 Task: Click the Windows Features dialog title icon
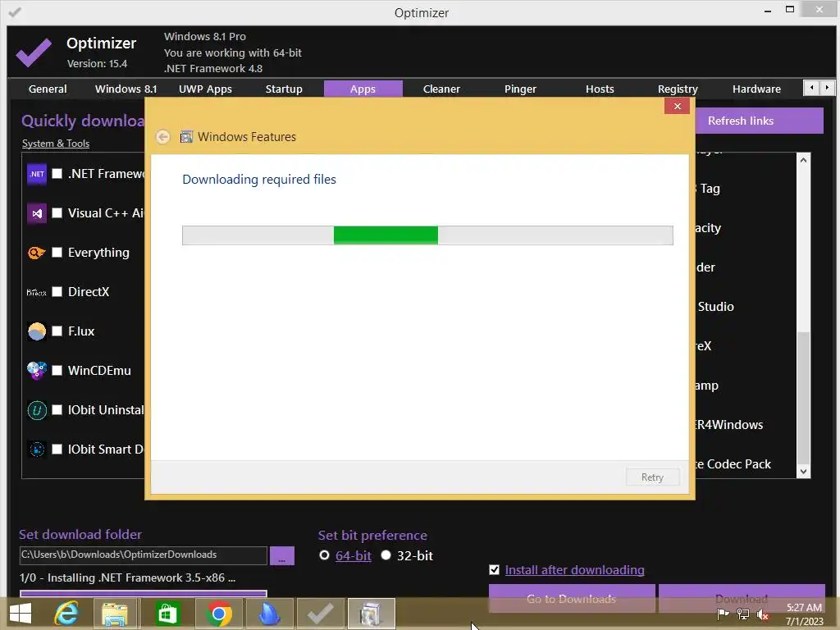(x=186, y=137)
